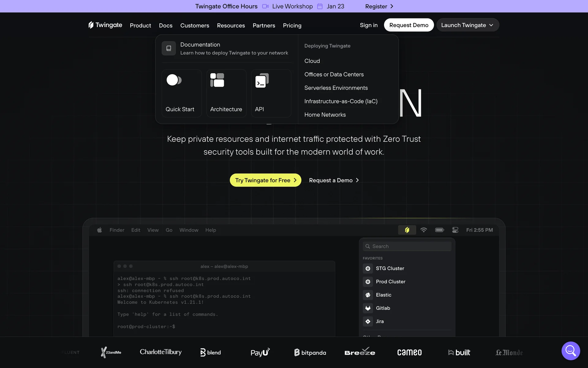Screen dimensions: 588x368
Task: Go to the Pricing menu item
Action: click(292, 25)
